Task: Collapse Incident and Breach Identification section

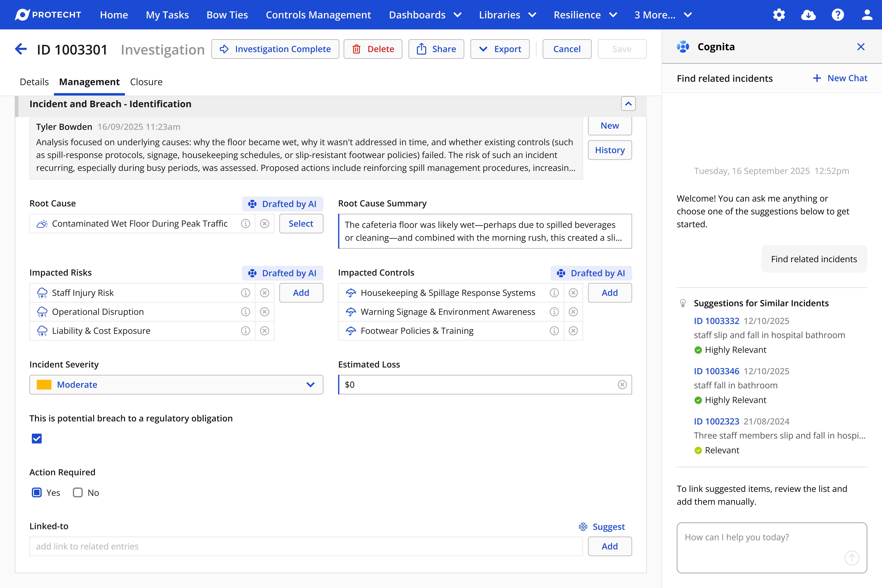Action: [628, 104]
